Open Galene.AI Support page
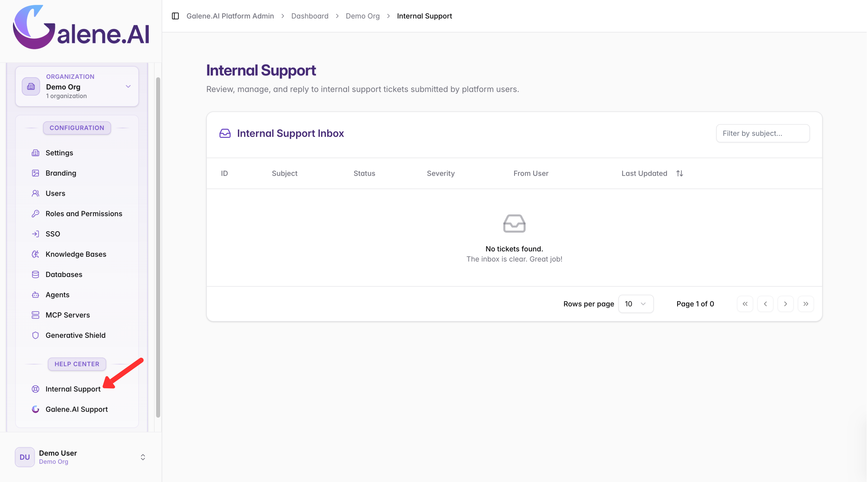The height and width of the screenshot is (482, 868). coord(77,409)
